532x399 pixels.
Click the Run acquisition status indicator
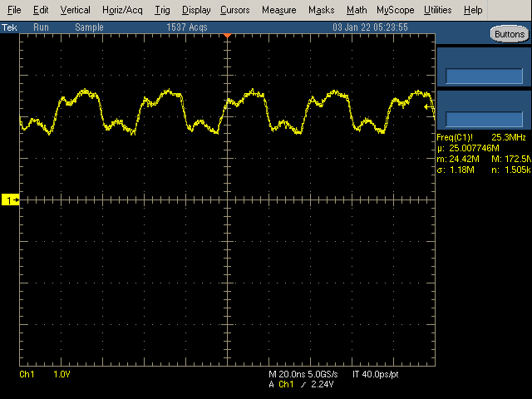(x=41, y=27)
